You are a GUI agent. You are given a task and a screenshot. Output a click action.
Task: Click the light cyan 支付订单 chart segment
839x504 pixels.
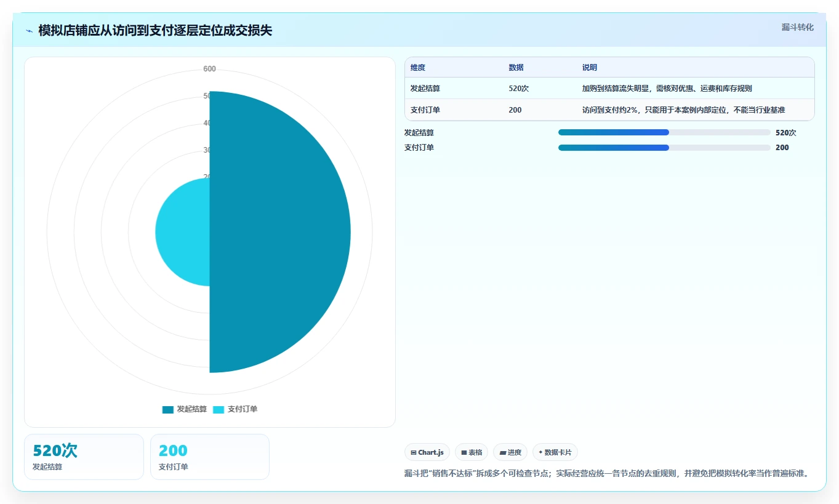[182, 232]
